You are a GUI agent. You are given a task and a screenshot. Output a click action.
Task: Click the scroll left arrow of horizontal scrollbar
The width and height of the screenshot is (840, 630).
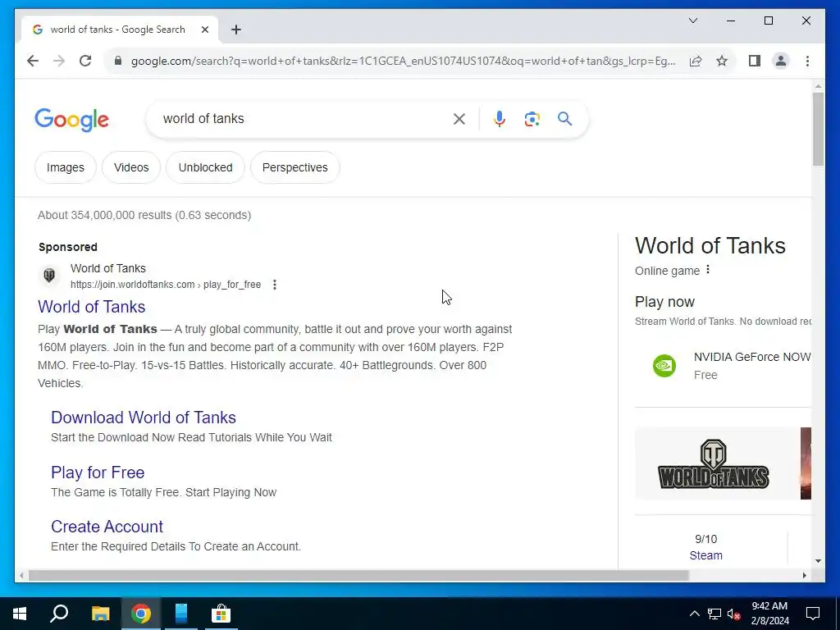pos(21,575)
